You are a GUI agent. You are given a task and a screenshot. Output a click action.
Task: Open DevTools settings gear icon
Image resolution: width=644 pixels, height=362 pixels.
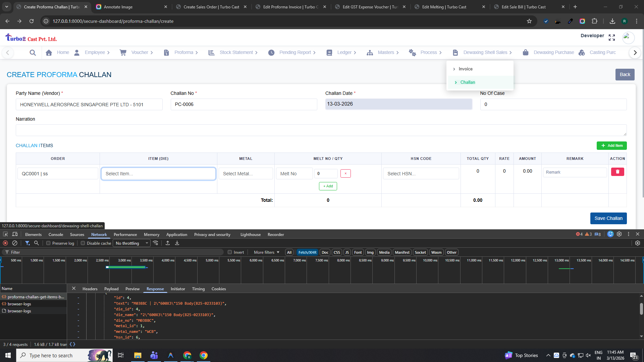tap(619, 234)
